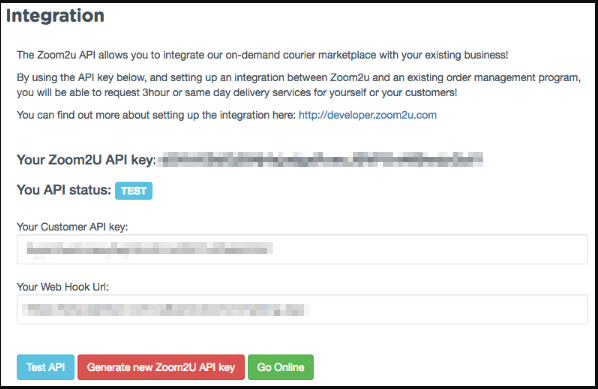Click the "Your Zoom2U API key:" label

tap(87, 160)
